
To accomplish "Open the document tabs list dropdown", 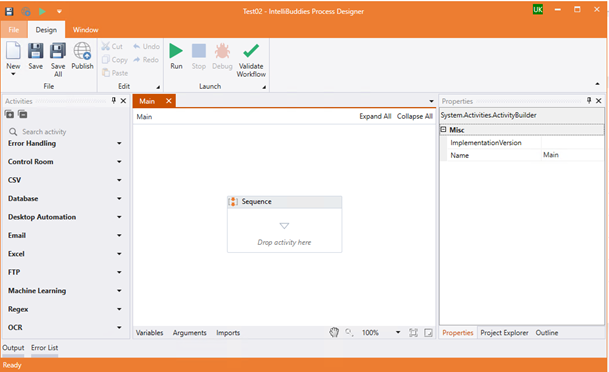I will point(431,101).
